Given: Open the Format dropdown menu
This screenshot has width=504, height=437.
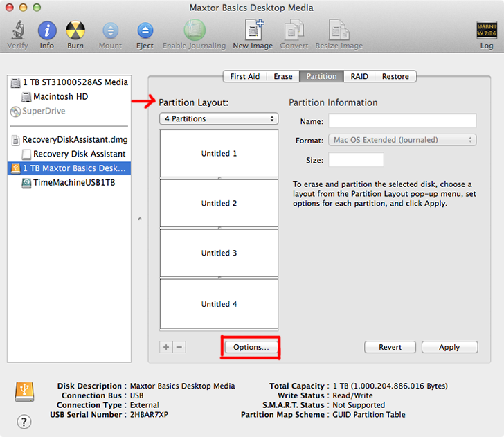Looking at the screenshot, I should point(402,140).
